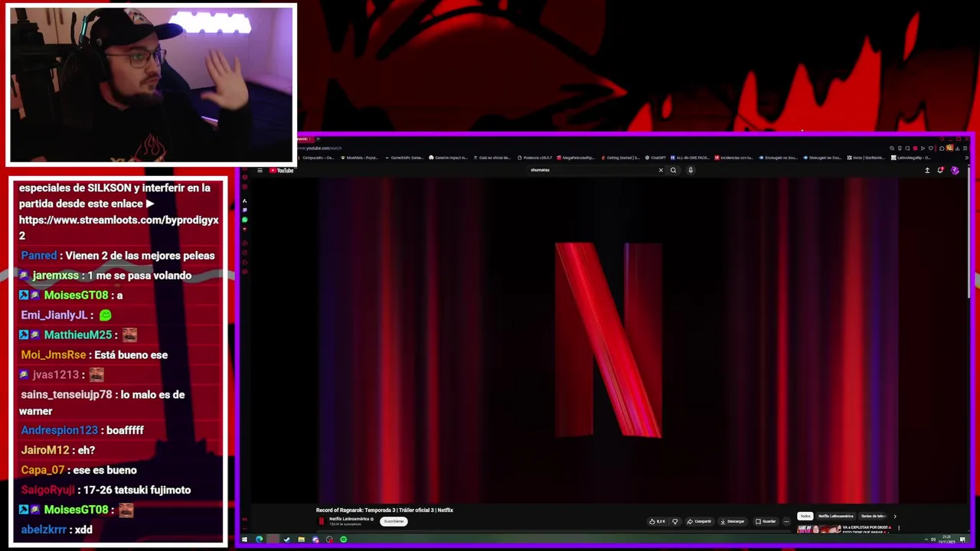This screenshot has height=551, width=980.
Task: Click username Emi_JianlyJL in chat
Action: (54, 315)
